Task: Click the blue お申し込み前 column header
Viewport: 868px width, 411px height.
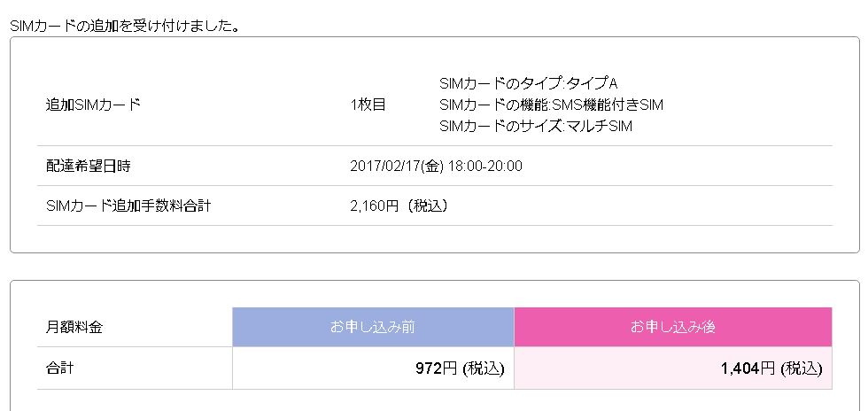Action: click(373, 327)
